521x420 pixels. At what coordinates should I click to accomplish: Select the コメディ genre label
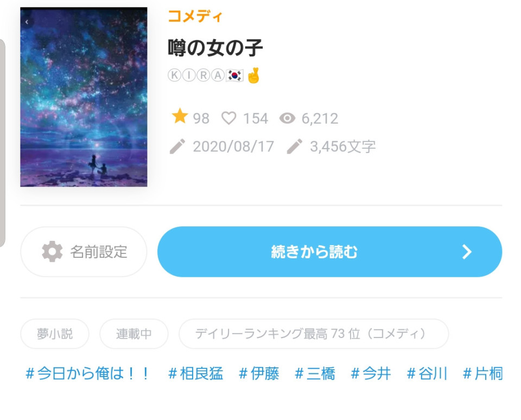click(195, 16)
